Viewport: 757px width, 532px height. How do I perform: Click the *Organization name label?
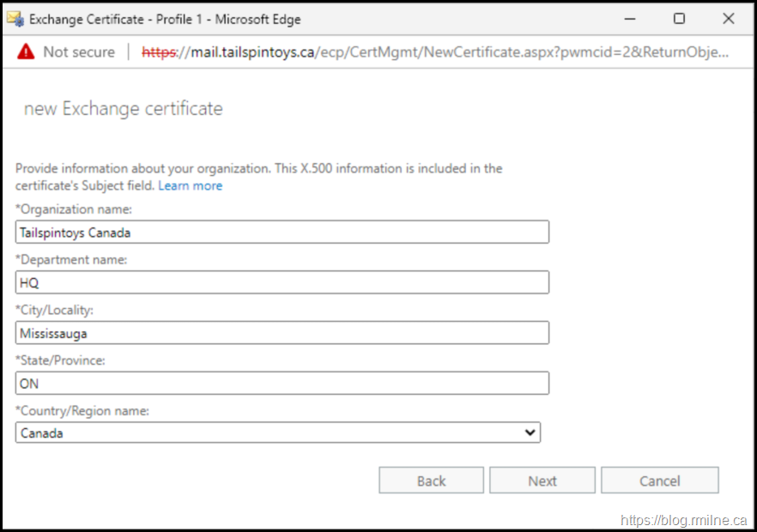click(74, 209)
